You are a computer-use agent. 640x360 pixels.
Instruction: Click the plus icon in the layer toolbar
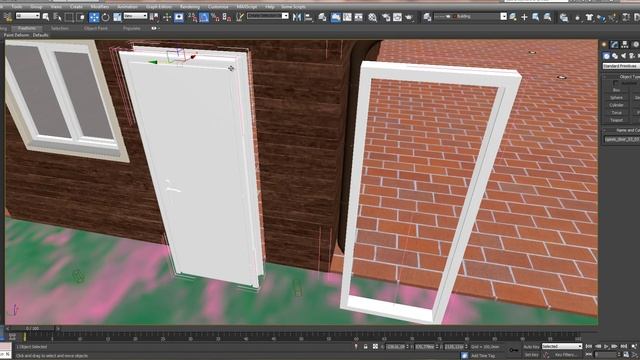524,17
